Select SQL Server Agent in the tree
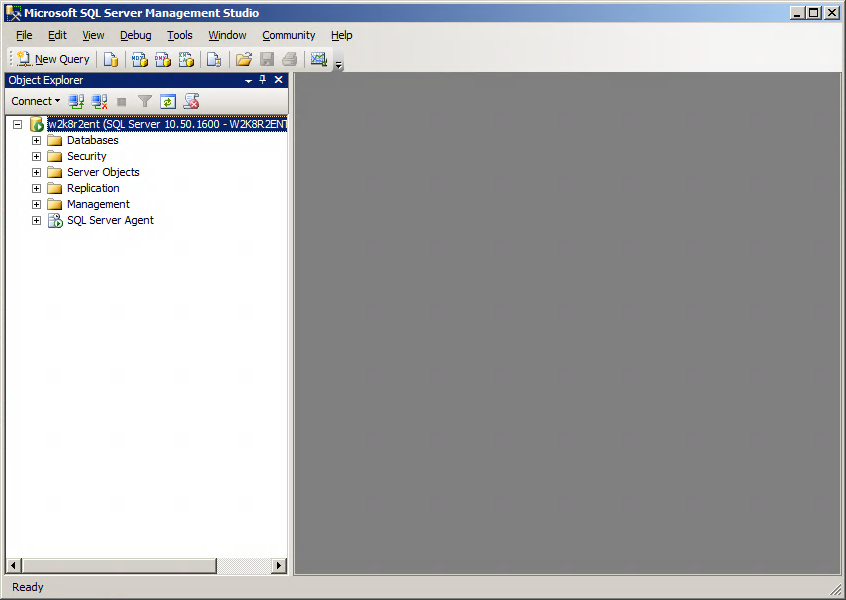Screen dimensions: 846x600 (x=110, y=220)
